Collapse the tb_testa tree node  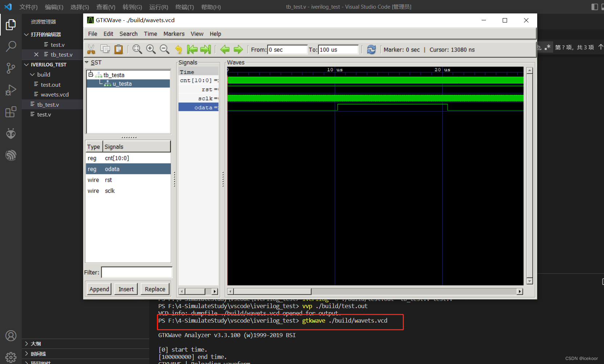pos(91,75)
